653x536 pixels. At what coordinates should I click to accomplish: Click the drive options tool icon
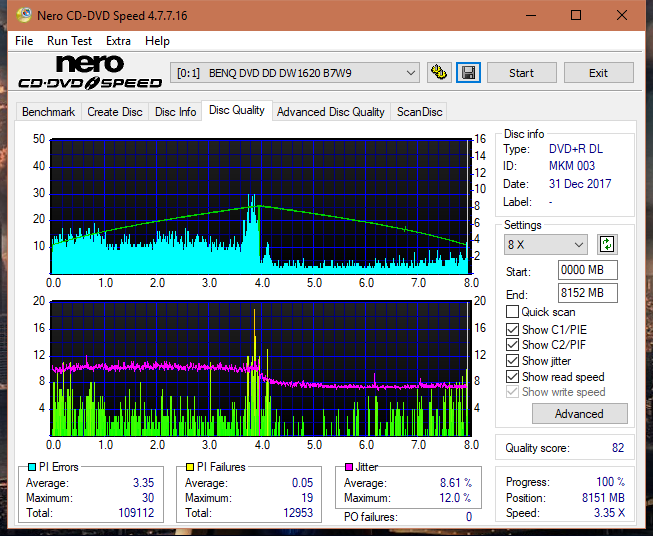(439, 73)
